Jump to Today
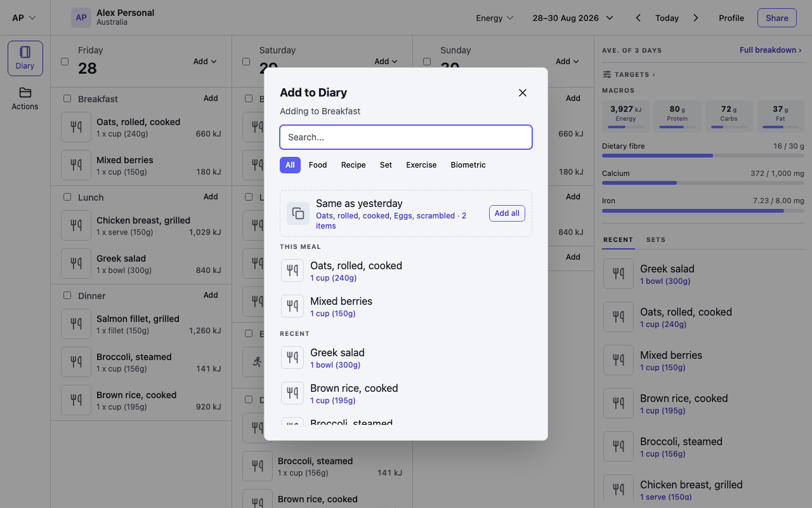 click(x=667, y=18)
